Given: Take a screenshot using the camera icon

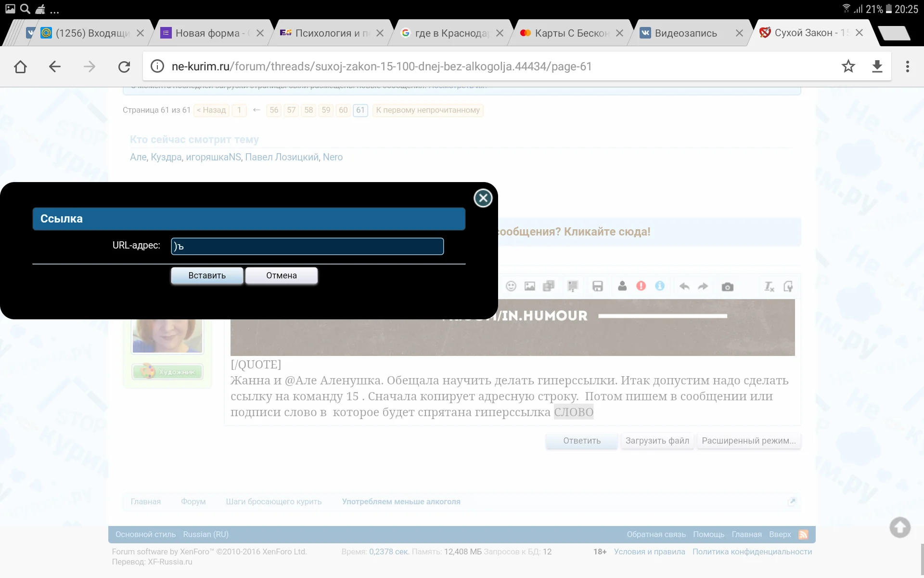Looking at the screenshot, I should click(727, 286).
